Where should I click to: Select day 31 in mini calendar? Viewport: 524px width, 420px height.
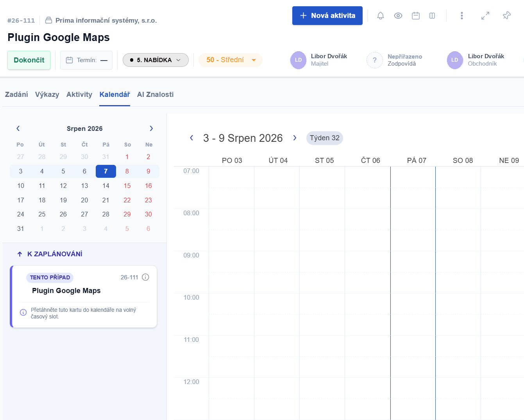(21, 229)
